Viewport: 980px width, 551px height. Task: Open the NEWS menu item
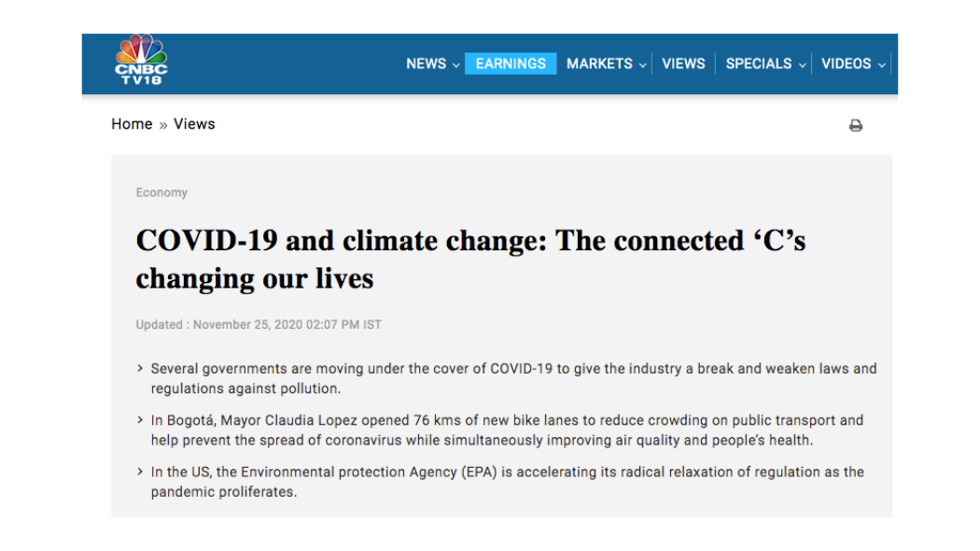click(426, 64)
